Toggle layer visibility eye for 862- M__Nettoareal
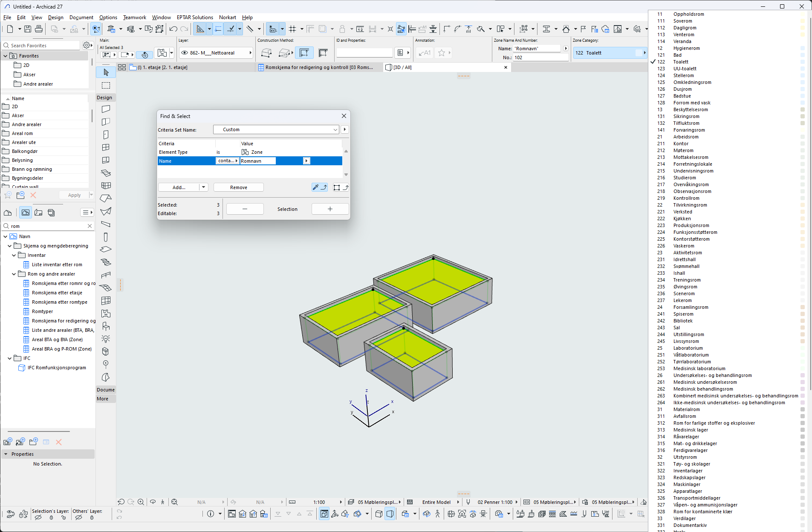 click(x=185, y=53)
